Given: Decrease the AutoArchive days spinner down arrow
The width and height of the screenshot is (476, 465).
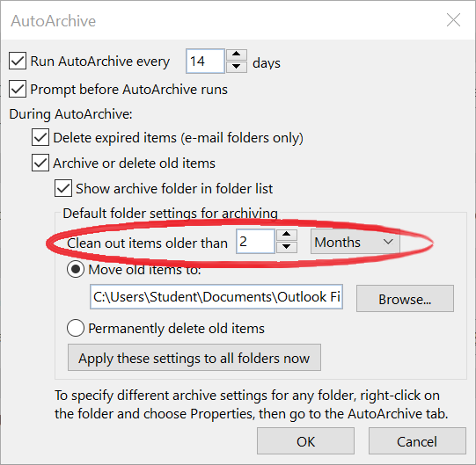Looking at the screenshot, I should point(236,67).
